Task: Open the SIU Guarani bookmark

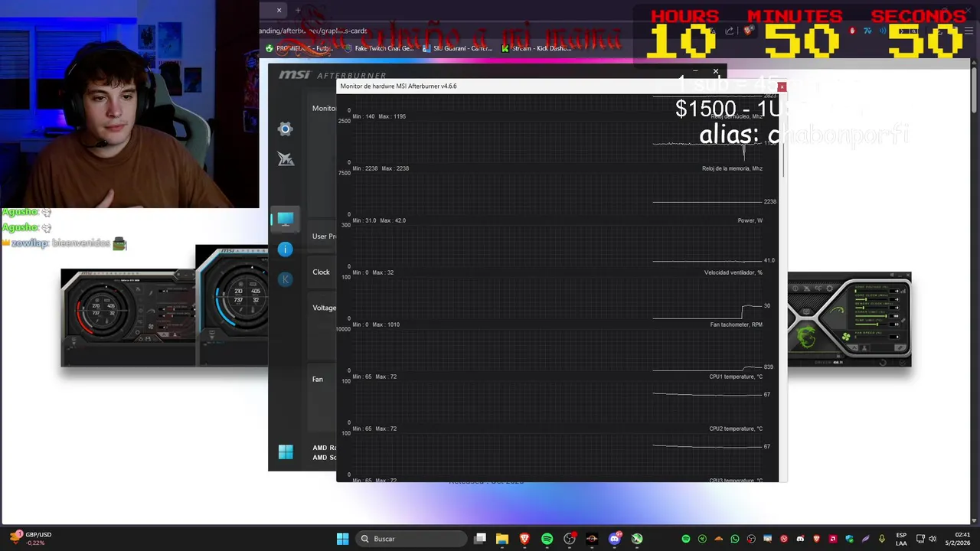Action: pyautogui.click(x=457, y=48)
